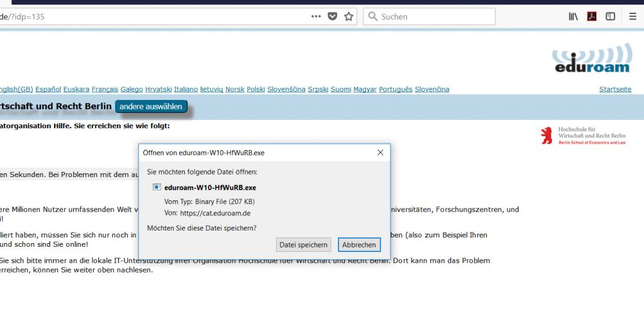Switch language to Slovenščina
The width and height of the screenshot is (644, 336).
(x=286, y=89)
